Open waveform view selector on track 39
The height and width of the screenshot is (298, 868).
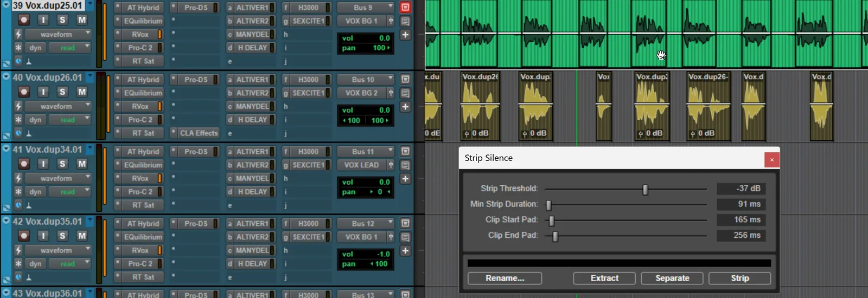coord(59,34)
